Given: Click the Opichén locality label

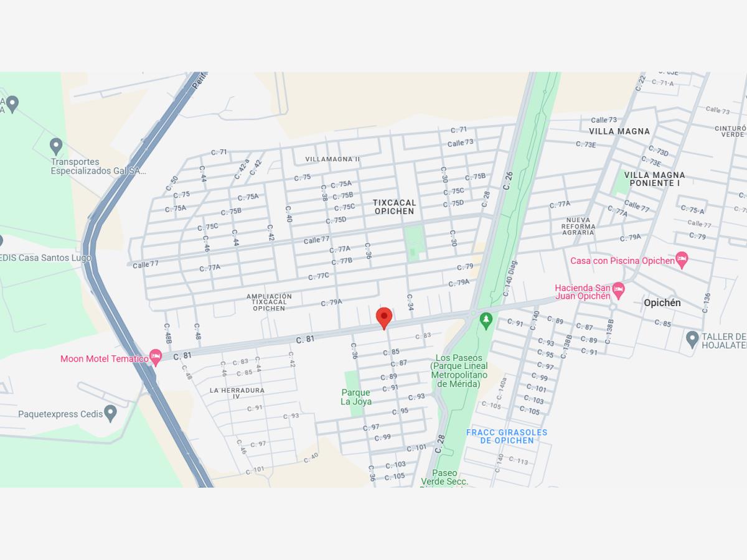Looking at the screenshot, I should (662, 303).
